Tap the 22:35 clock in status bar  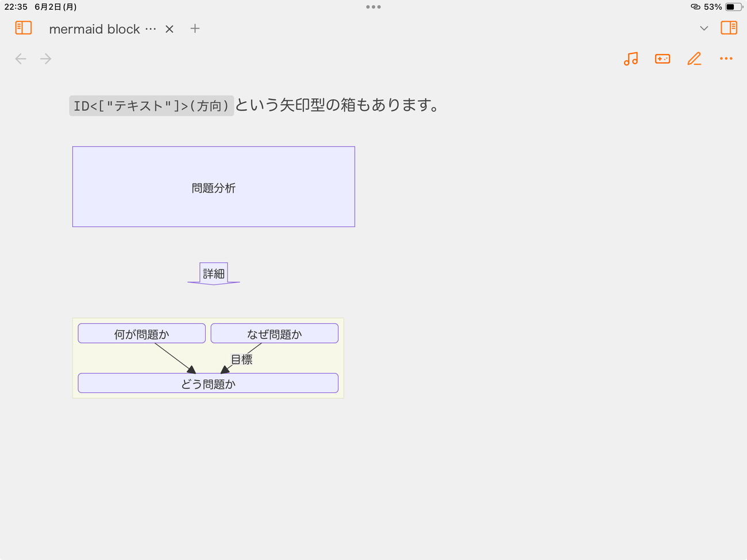(16, 7)
